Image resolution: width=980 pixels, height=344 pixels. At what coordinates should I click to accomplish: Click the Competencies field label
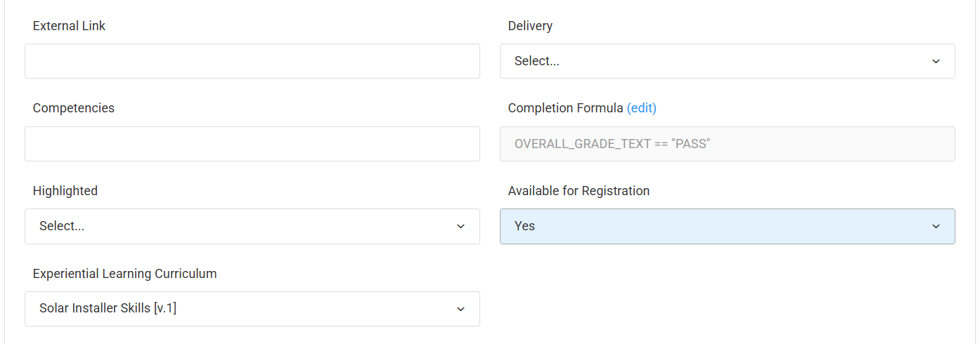(73, 108)
